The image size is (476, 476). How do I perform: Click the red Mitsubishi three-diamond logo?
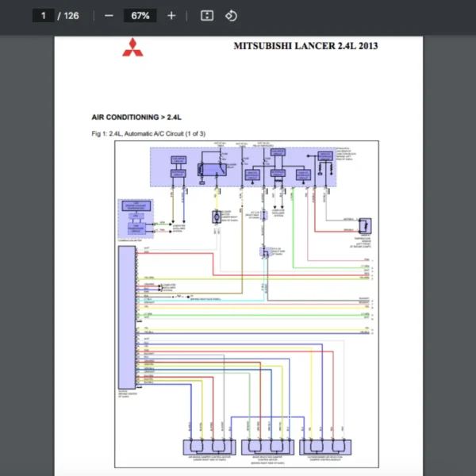point(131,48)
